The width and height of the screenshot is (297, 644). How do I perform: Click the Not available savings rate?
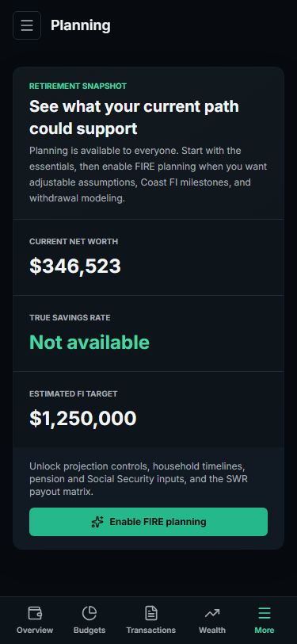[89, 342]
